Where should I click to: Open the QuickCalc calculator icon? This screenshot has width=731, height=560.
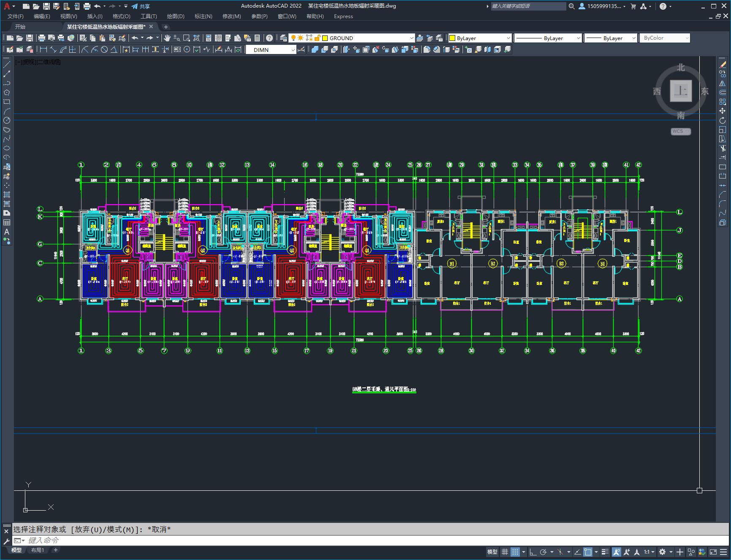pyautogui.click(x=257, y=38)
